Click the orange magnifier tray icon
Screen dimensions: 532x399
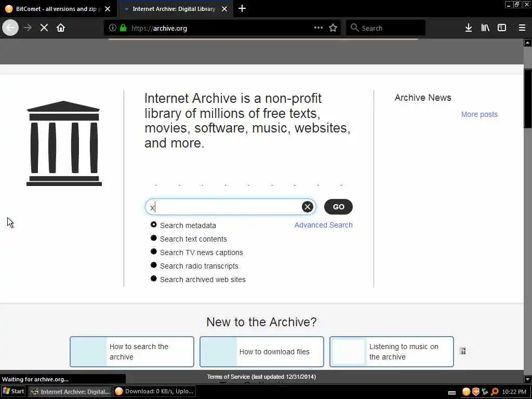click(x=495, y=392)
